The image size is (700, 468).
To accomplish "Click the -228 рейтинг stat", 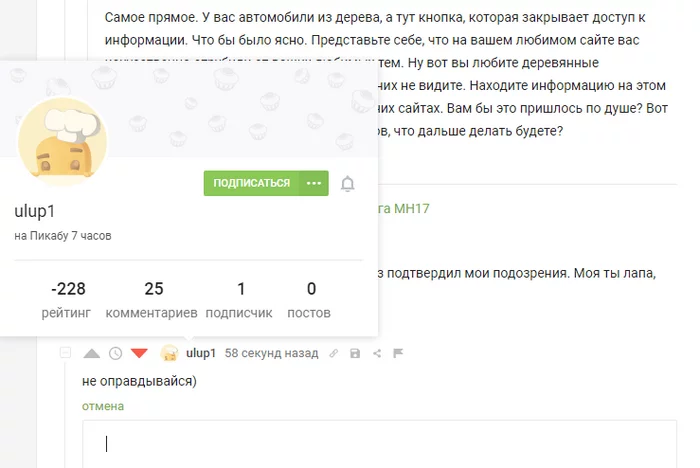I will (x=67, y=300).
